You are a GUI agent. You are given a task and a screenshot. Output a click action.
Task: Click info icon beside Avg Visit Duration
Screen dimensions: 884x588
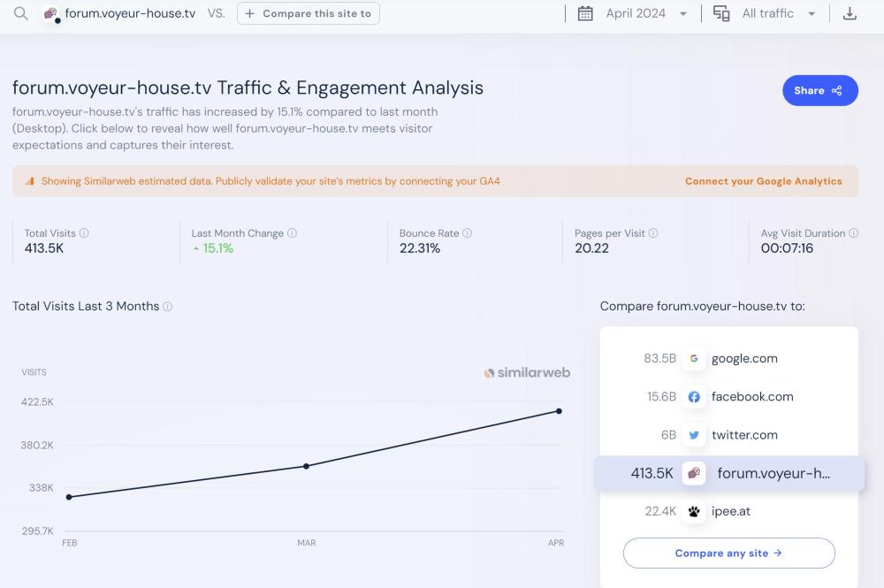[x=854, y=233]
